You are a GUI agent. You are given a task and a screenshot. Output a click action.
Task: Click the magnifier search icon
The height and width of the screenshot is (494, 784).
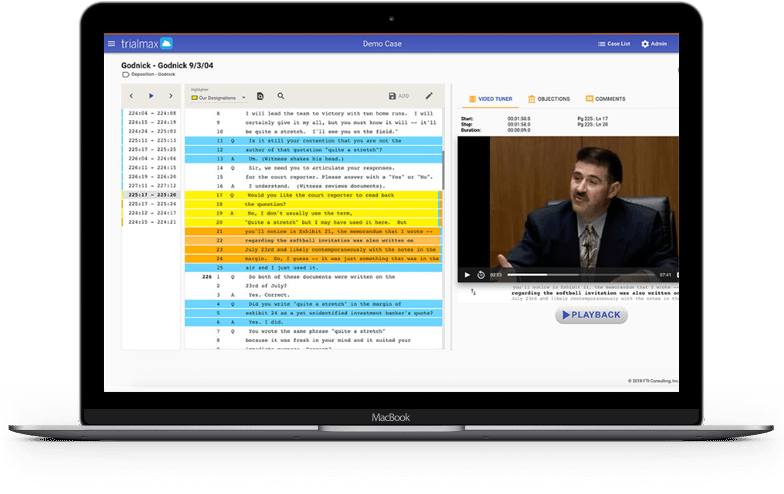(x=281, y=96)
